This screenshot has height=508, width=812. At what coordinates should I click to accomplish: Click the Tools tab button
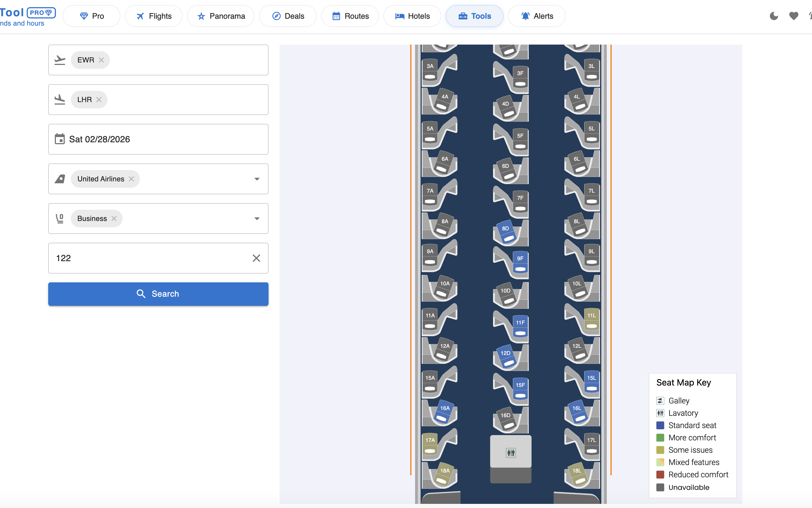(x=474, y=16)
